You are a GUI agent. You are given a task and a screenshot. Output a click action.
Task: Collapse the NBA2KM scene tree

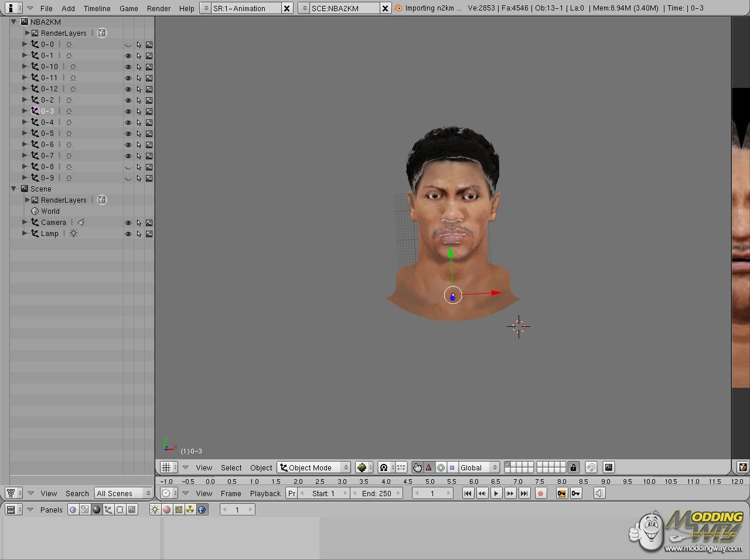[x=13, y=22]
